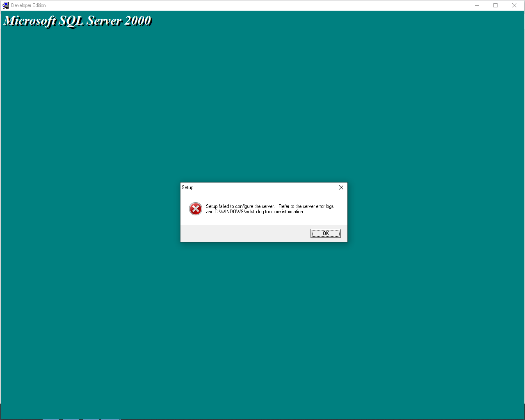The width and height of the screenshot is (525, 420).
Task: Click the 'Microsoft SQL Server 2000' heading
Action: (78, 21)
